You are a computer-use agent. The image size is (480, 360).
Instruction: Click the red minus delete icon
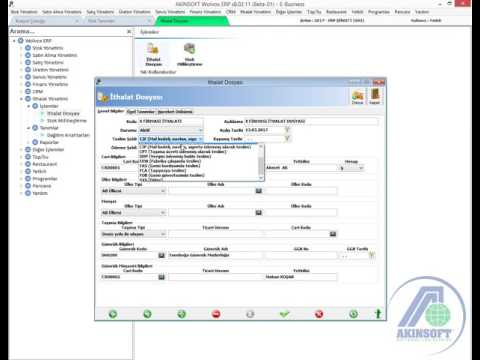click(216, 314)
